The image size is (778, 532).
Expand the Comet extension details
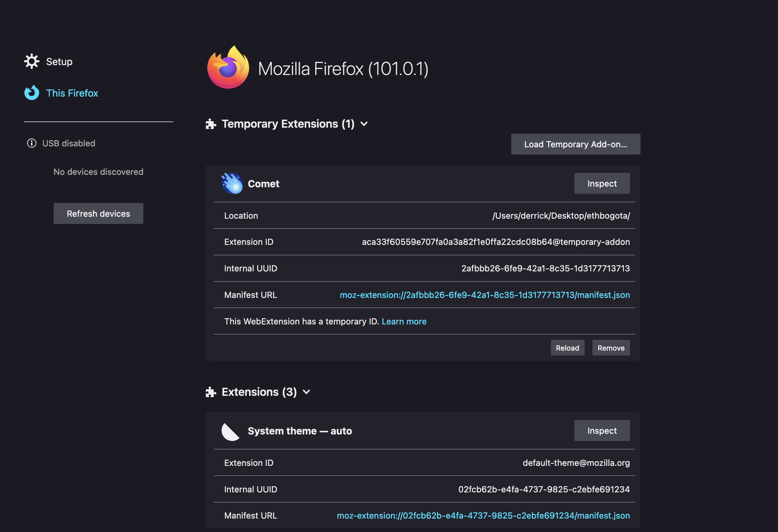pos(263,183)
